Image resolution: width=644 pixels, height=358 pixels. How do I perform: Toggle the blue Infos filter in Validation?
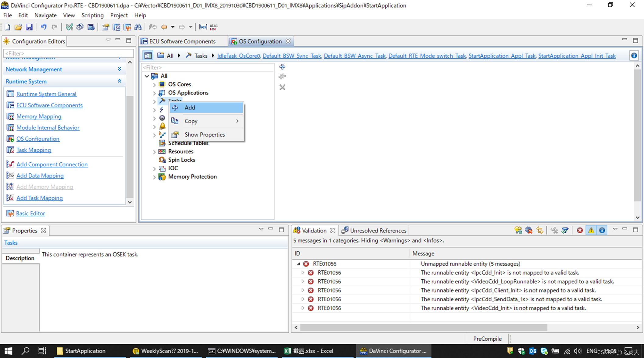[x=602, y=230]
